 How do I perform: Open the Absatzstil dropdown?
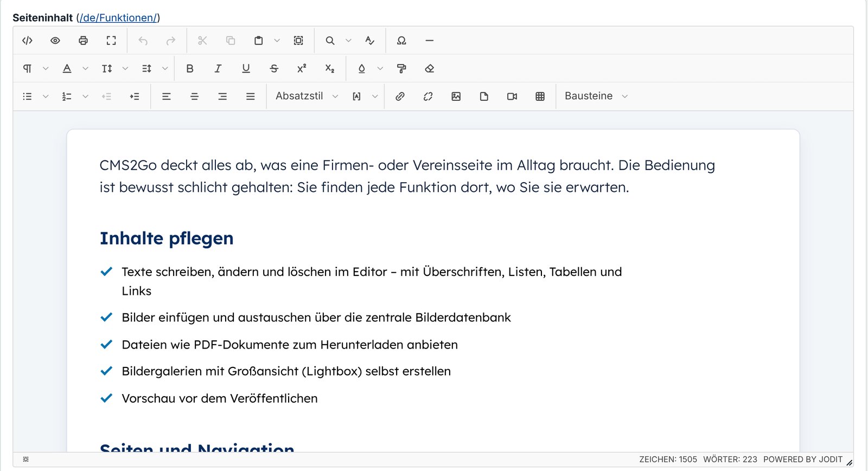click(307, 96)
